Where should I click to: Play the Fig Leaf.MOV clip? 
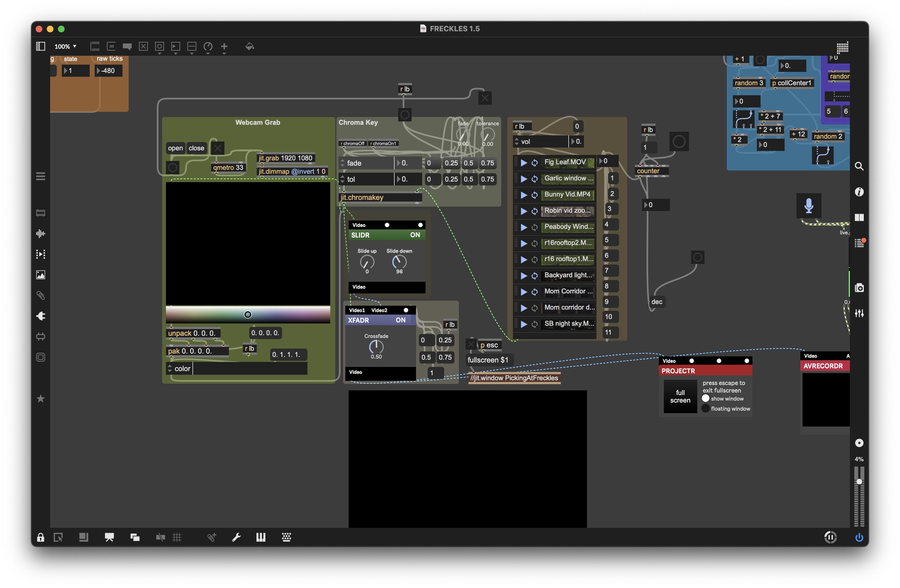pyautogui.click(x=524, y=163)
